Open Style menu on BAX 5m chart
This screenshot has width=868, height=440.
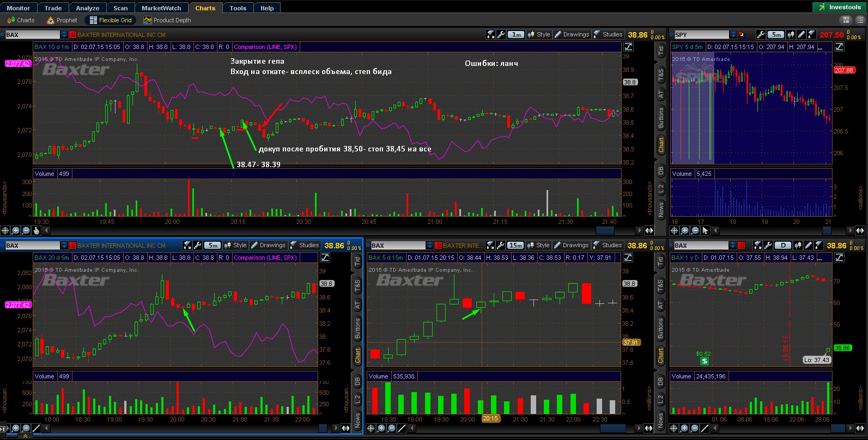tap(235, 245)
